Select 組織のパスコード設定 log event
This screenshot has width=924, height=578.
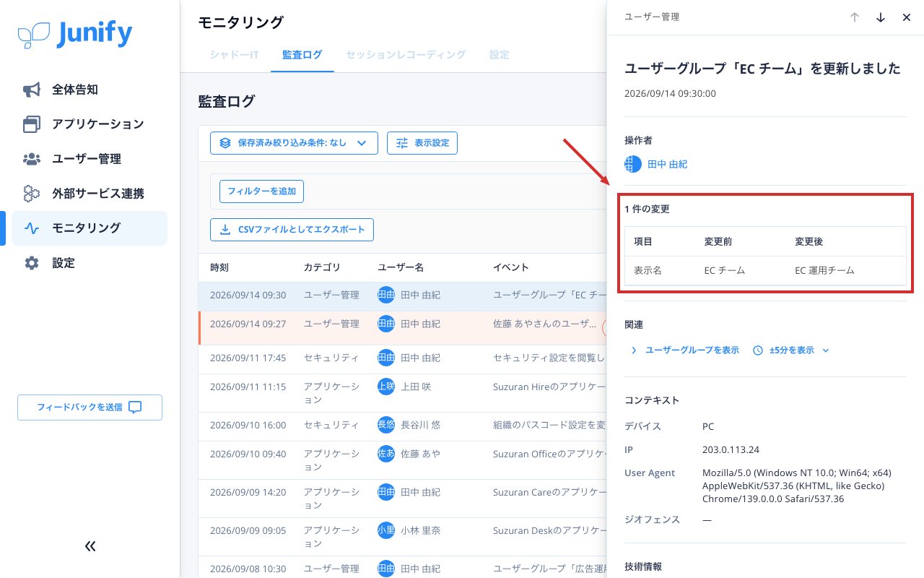tap(403, 426)
